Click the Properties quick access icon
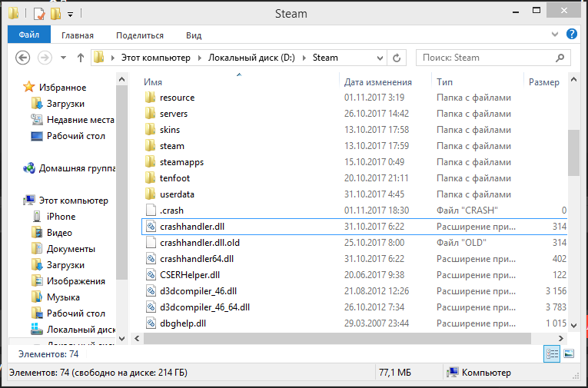Viewport: 588px width, 388px height. (x=39, y=14)
